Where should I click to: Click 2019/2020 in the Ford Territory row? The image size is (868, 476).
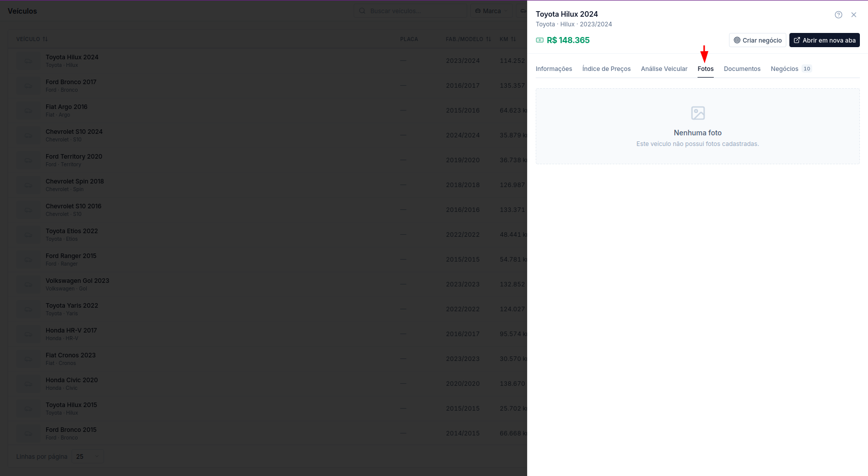tap(463, 160)
